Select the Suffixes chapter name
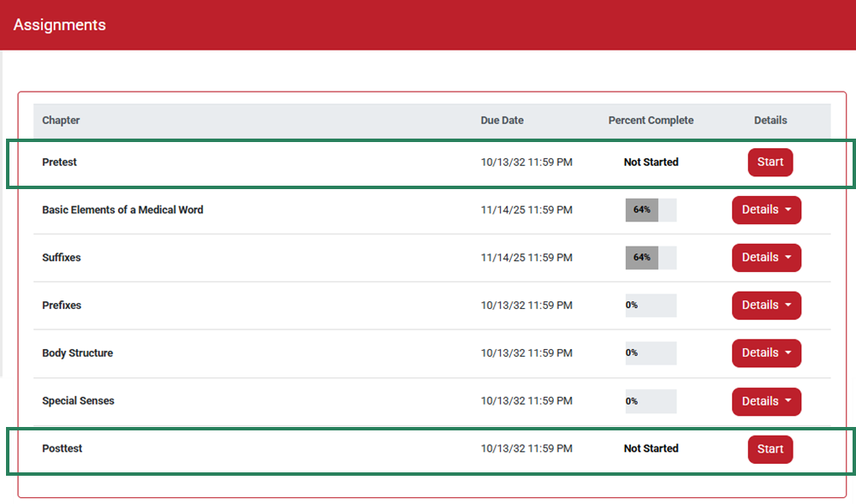Viewport: 856px width, 504px height. (61, 258)
